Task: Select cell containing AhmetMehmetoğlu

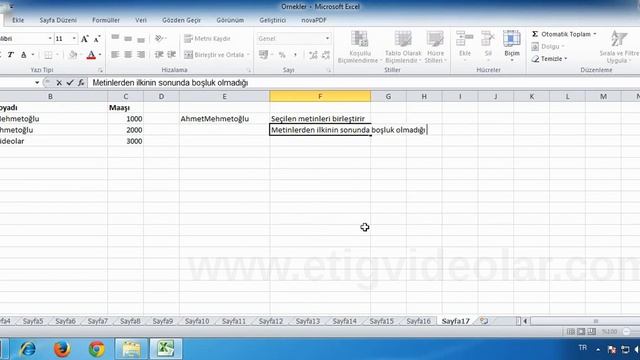Action: point(224,119)
